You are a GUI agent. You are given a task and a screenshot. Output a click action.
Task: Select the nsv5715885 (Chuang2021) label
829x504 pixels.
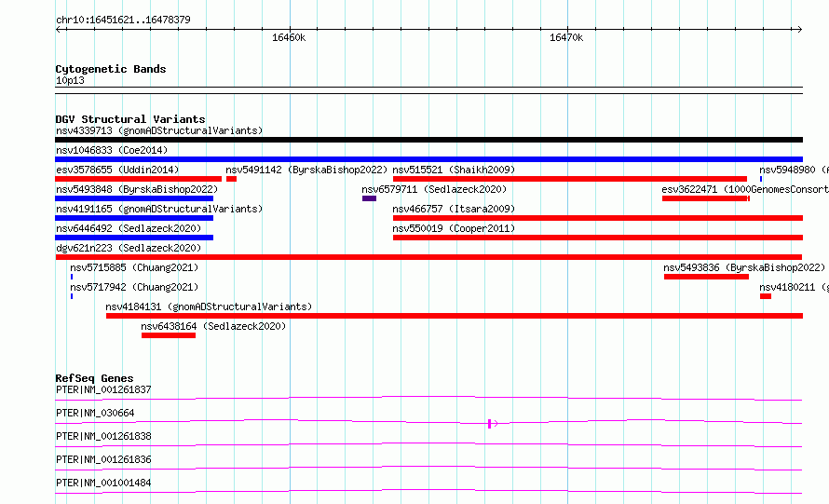tap(134, 267)
